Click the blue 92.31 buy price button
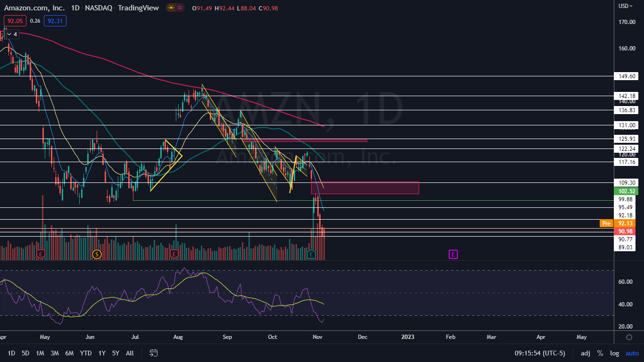Image resolution: width=644 pixels, height=362 pixels. point(55,21)
